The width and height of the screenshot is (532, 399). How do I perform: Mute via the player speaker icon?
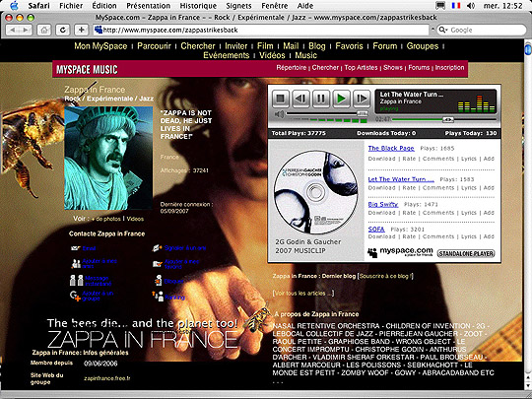click(x=279, y=114)
